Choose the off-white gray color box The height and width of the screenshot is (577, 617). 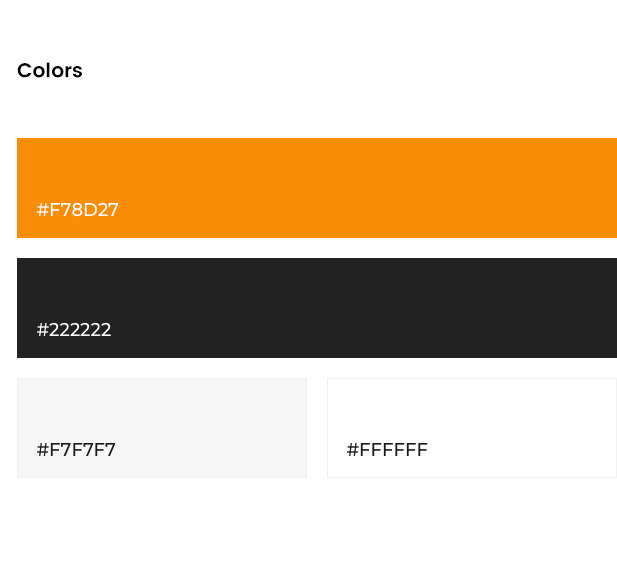pyautogui.click(x=162, y=428)
